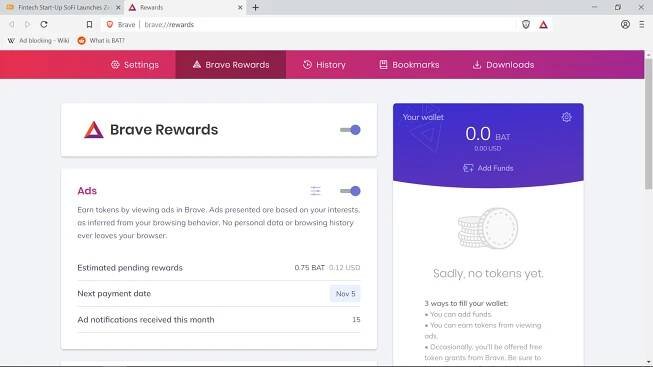Open the user profile icon
Screen dimensions: 653x367
pos(625,25)
